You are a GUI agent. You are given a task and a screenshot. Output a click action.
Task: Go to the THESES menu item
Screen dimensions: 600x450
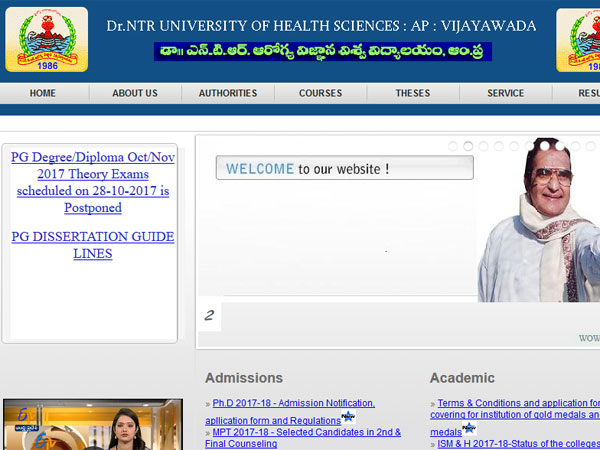(x=412, y=93)
